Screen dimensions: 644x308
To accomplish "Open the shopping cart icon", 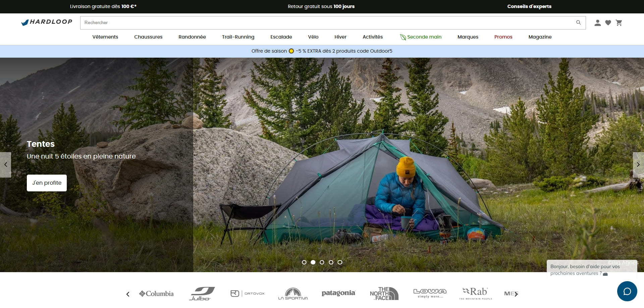I will (619, 23).
